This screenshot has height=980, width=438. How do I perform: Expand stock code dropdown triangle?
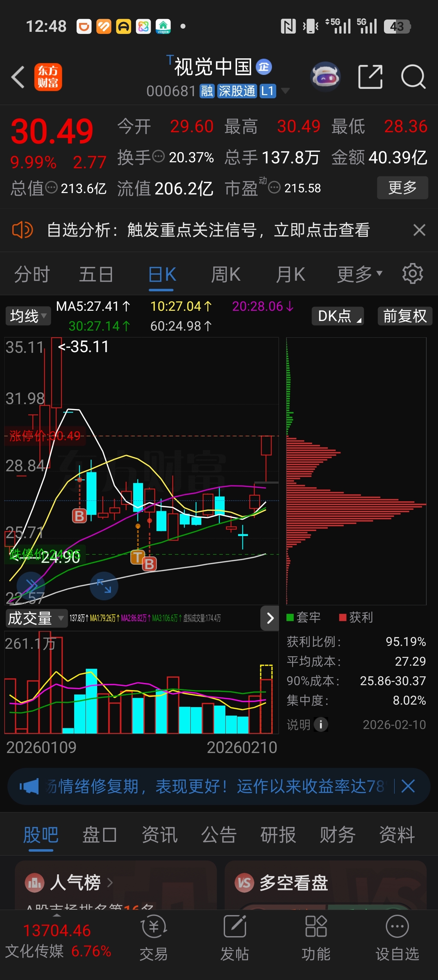[x=285, y=91]
